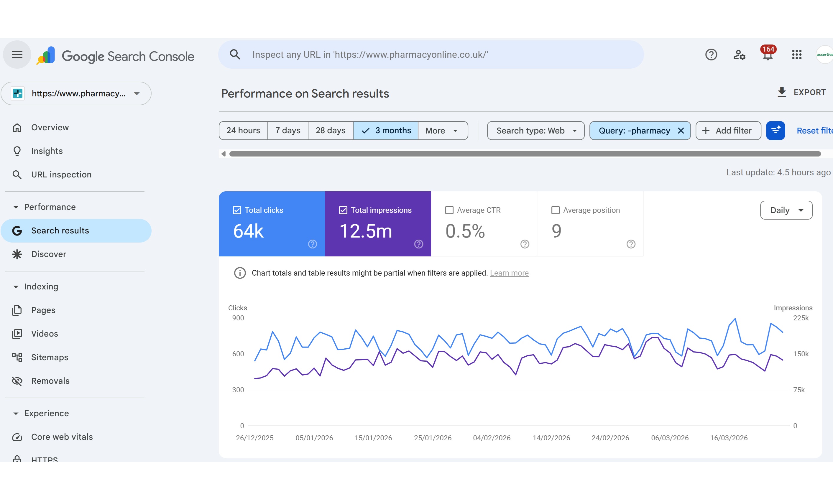This screenshot has width=833, height=504.
Task: Open the More date range dropdown
Action: tap(442, 131)
